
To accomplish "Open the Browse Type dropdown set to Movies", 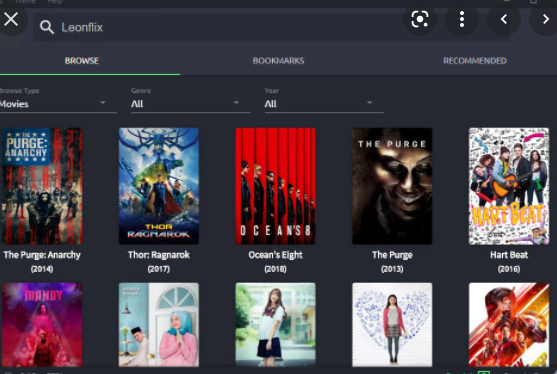I will coord(57,103).
